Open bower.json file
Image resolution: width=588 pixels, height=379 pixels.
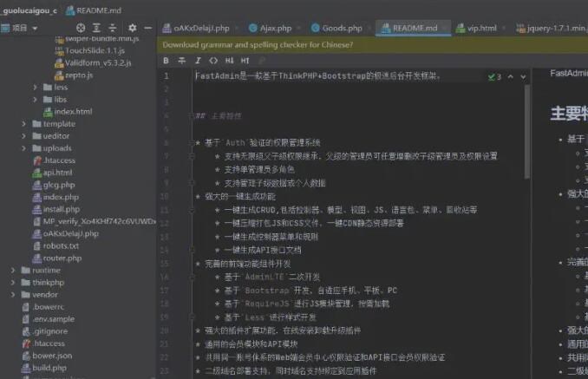(x=47, y=356)
